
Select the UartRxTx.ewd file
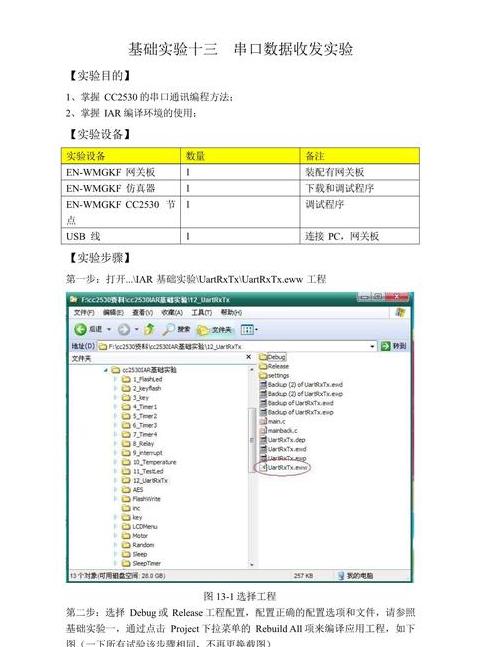(x=283, y=449)
